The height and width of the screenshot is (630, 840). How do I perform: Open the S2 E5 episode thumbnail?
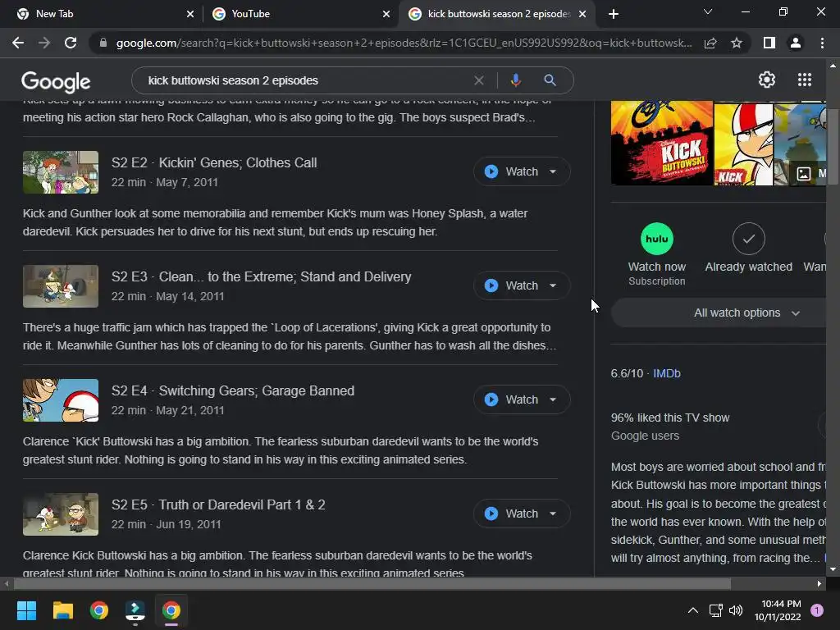click(61, 514)
